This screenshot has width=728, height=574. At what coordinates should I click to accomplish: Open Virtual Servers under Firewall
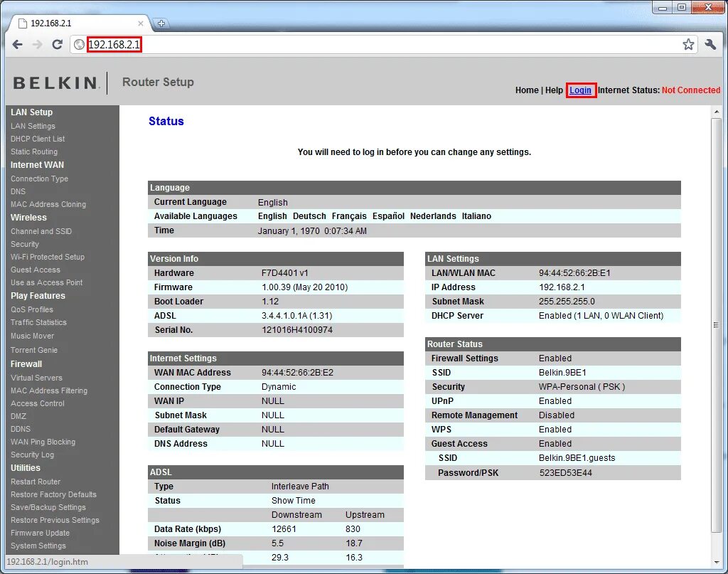(36, 378)
